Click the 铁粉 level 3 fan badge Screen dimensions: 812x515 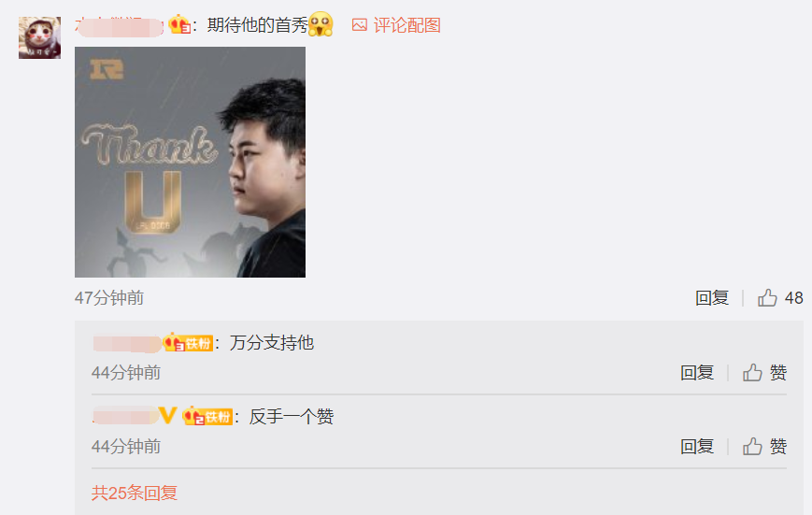click(x=188, y=343)
